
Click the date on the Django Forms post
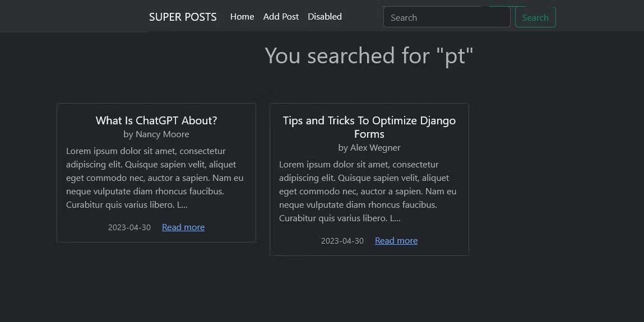point(342,241)
